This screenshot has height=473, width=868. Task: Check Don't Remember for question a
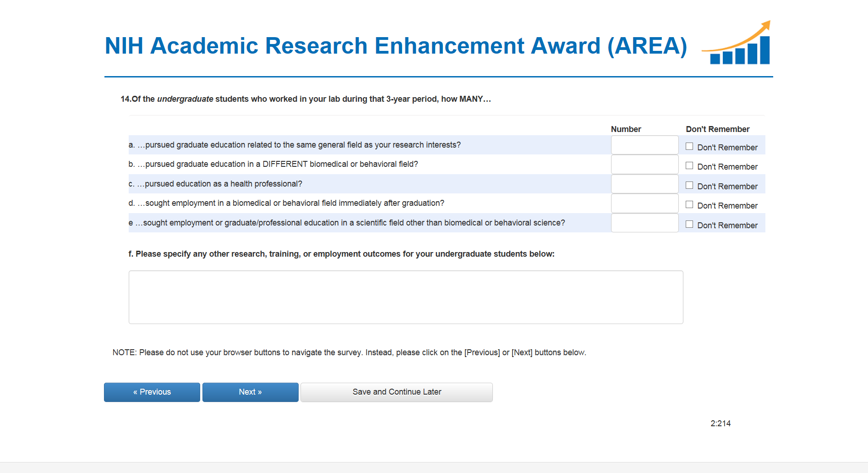pos(689,147)
